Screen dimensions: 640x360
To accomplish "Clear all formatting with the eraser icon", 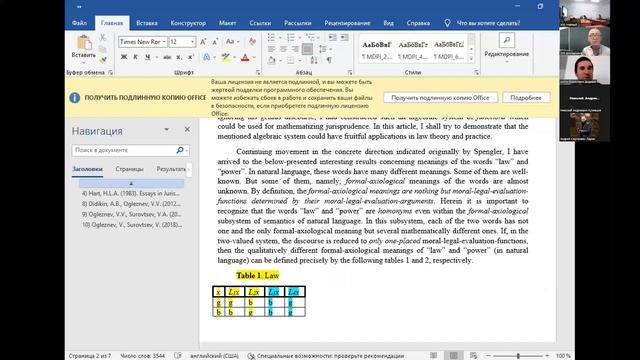I will pos(252,42).
